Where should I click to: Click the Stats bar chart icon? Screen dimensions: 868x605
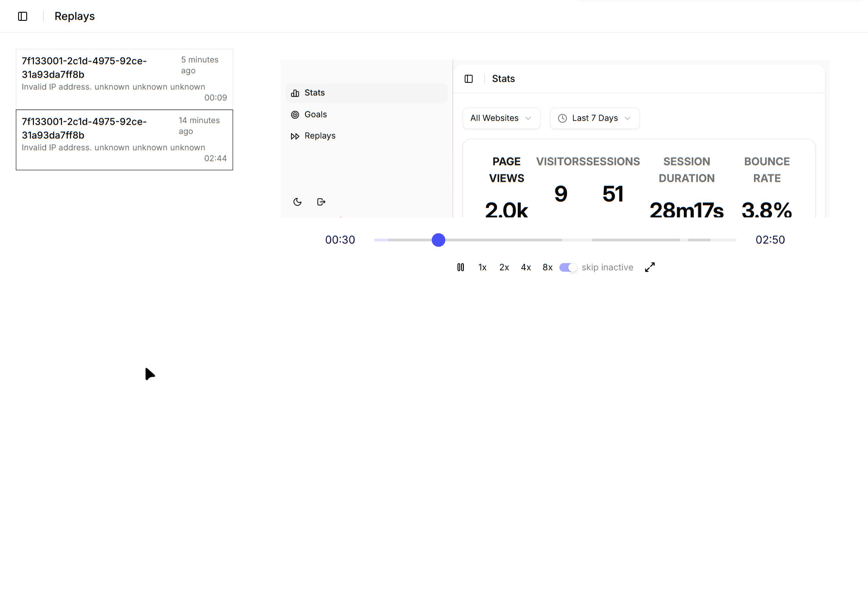pyautogui.click(x=295, y=93)
